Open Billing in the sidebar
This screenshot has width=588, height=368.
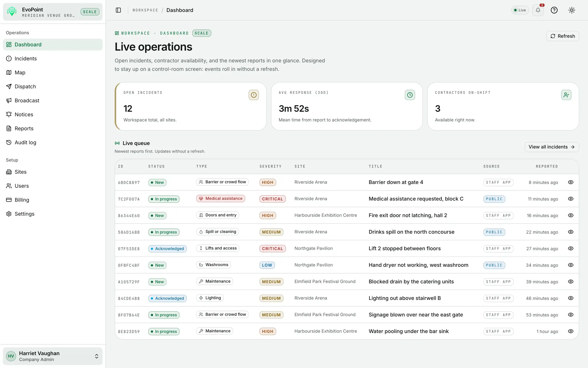(53, 200)
